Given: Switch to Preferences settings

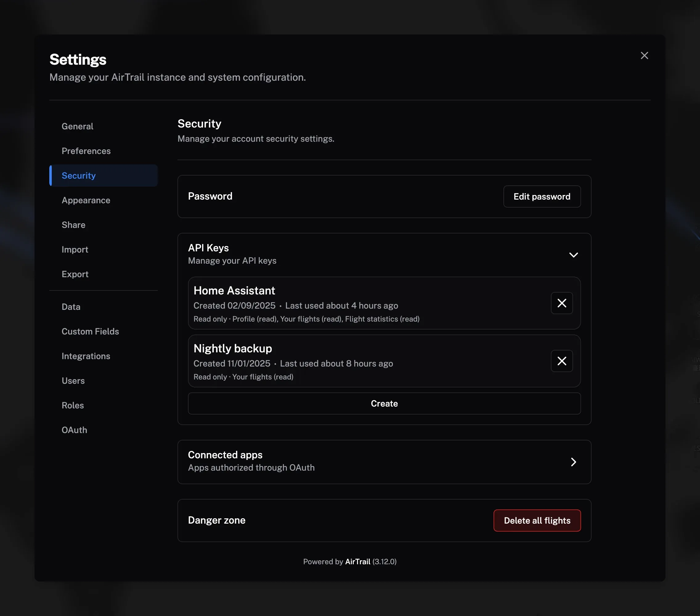Looking at the screenshot, I should tap(104, 151).
